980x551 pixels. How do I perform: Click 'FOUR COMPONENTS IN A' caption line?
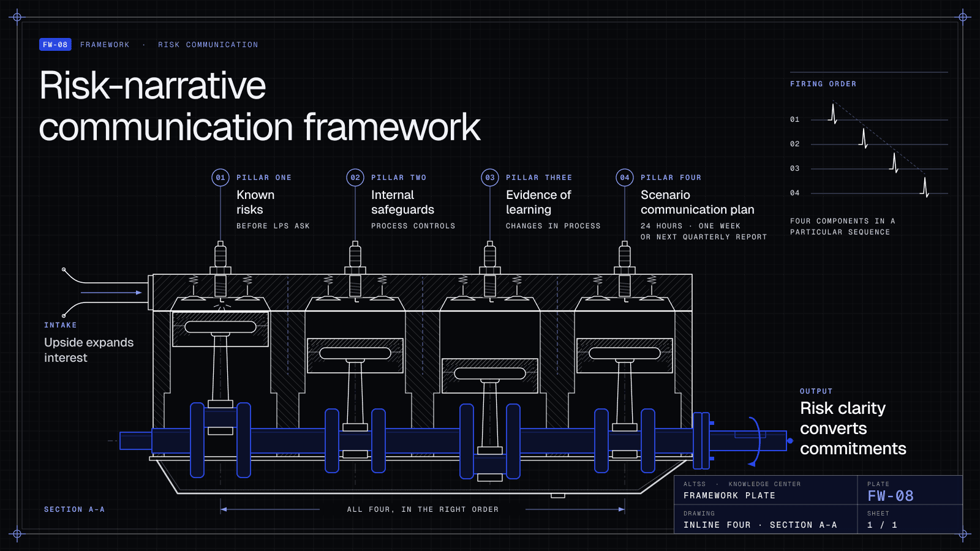click(x=843, y=221)
